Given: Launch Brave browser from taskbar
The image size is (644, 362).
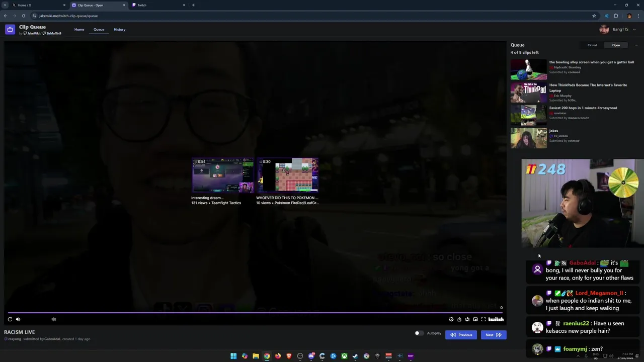Looking at the screenshot, I should pyautogui.click(x=289, y=356).
